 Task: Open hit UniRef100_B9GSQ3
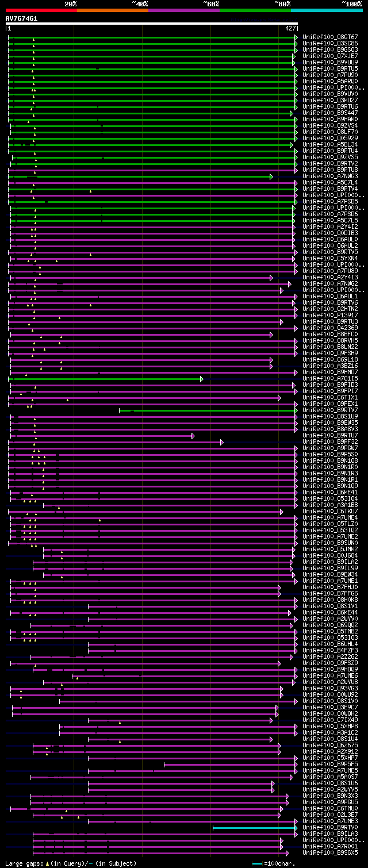tap(330, 49)
